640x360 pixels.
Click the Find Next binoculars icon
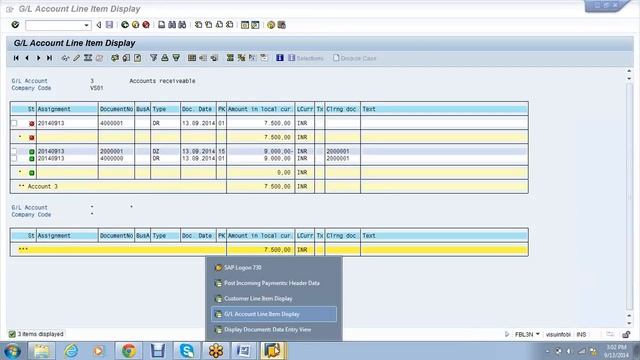[x=182, y=25]
